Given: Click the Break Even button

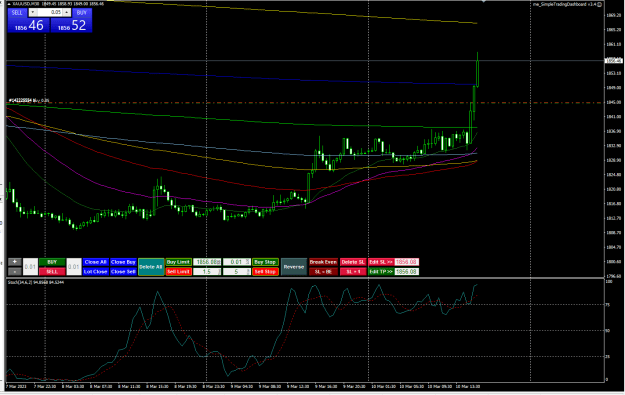Looking at the screenshot, I should point(323,262).
